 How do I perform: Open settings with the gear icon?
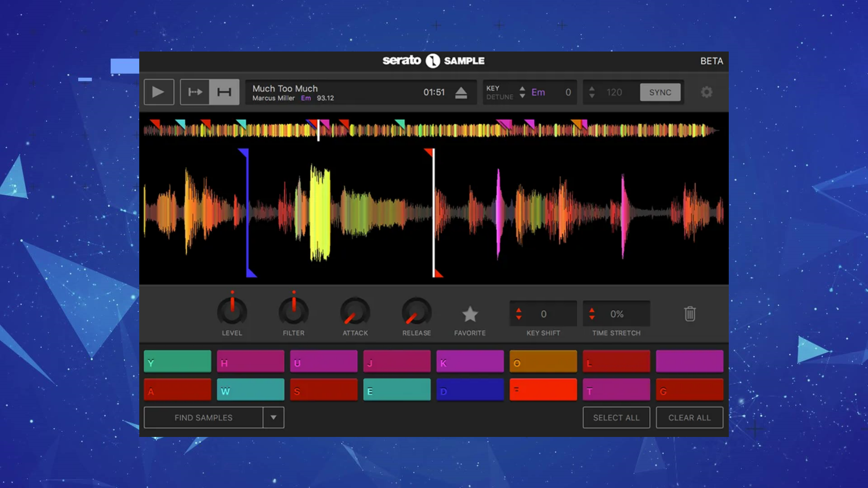[x=706, y=92]
